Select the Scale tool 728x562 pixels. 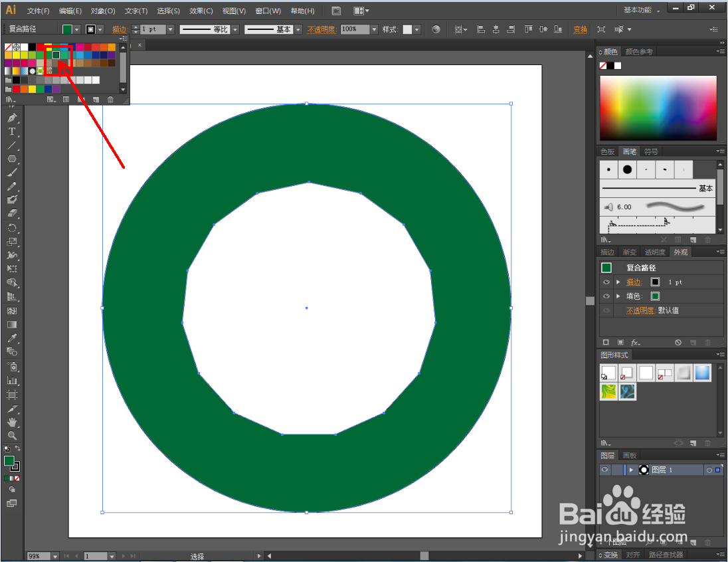12,242
